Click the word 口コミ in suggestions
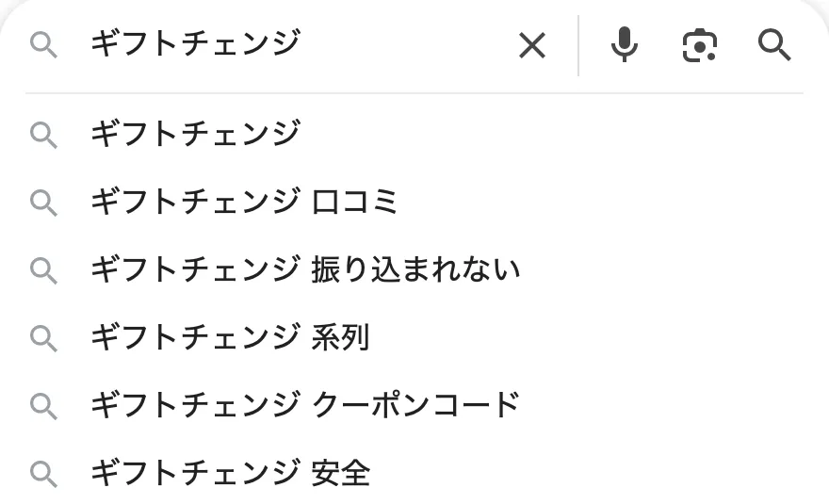 coord(355,202)
